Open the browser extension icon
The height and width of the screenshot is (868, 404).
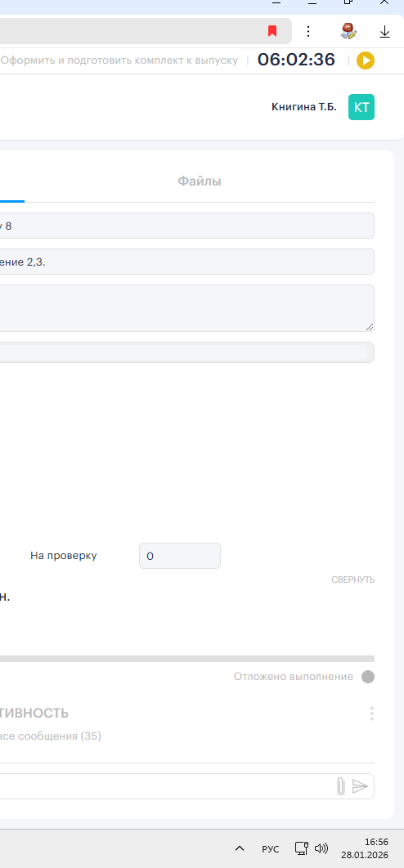(348, 31)
